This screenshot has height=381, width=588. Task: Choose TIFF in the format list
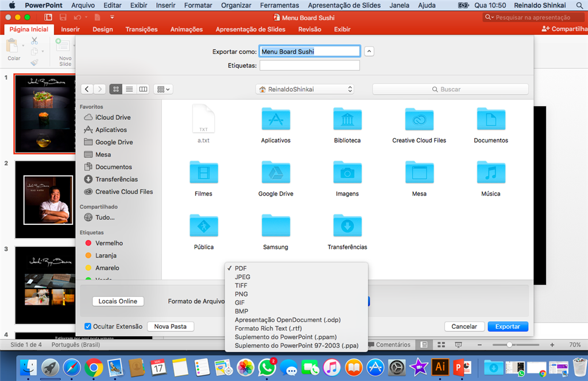coord(296,286)
